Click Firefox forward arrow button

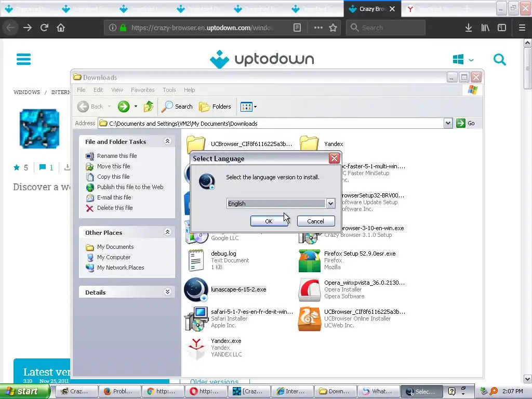pos(28,28)
